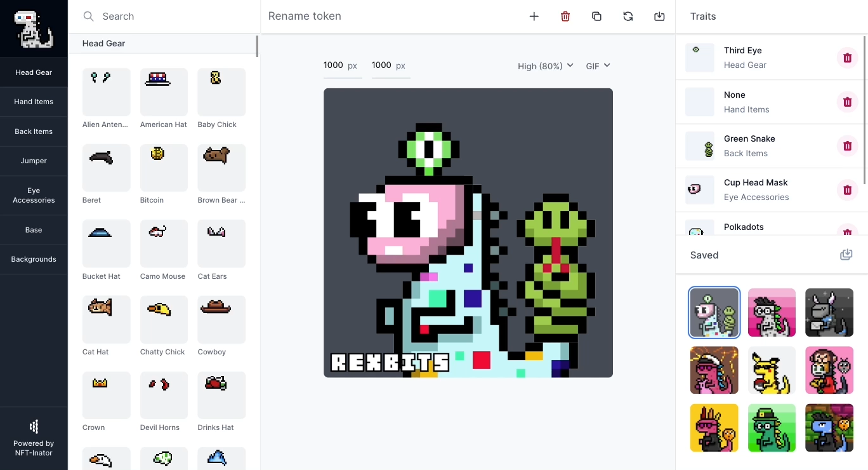Open the High (80%) quality dropdown

(x=545, y=66)
